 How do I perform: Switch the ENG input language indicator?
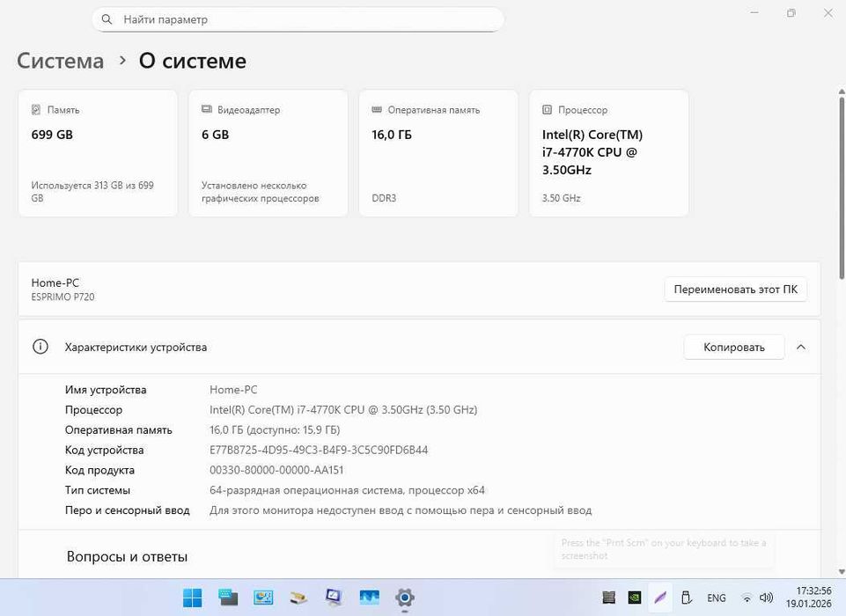pyautogui.click(x=716, y=598)
